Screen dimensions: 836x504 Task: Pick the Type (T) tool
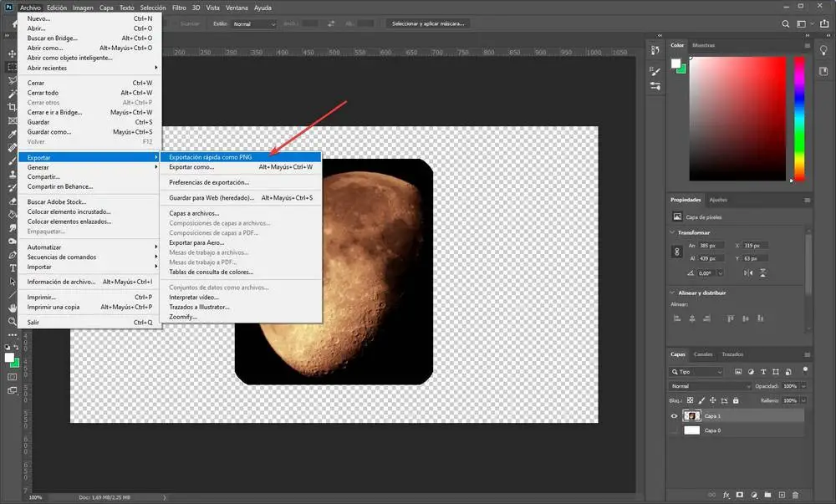click(12, 268)
